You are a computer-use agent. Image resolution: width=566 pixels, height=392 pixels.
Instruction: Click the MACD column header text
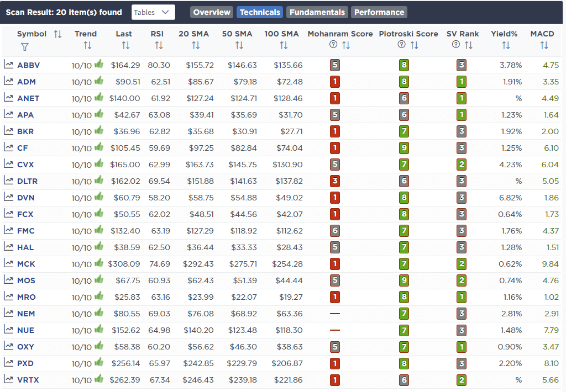pyautogui.click(x=542, y=34)
